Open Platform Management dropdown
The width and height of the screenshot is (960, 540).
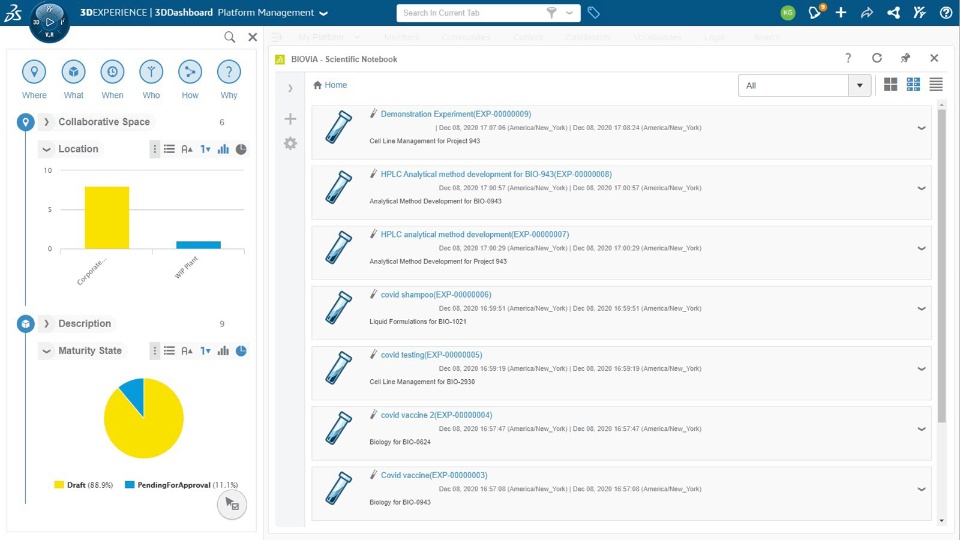click(x=324, y=13)
